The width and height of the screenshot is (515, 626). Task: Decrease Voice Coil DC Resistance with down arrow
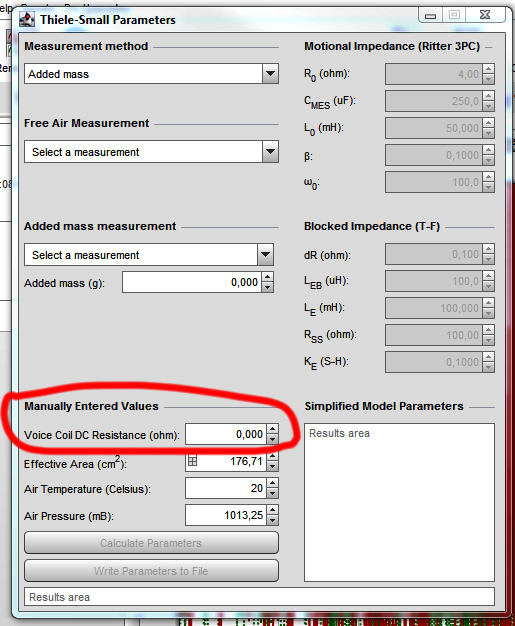[272, 439]
